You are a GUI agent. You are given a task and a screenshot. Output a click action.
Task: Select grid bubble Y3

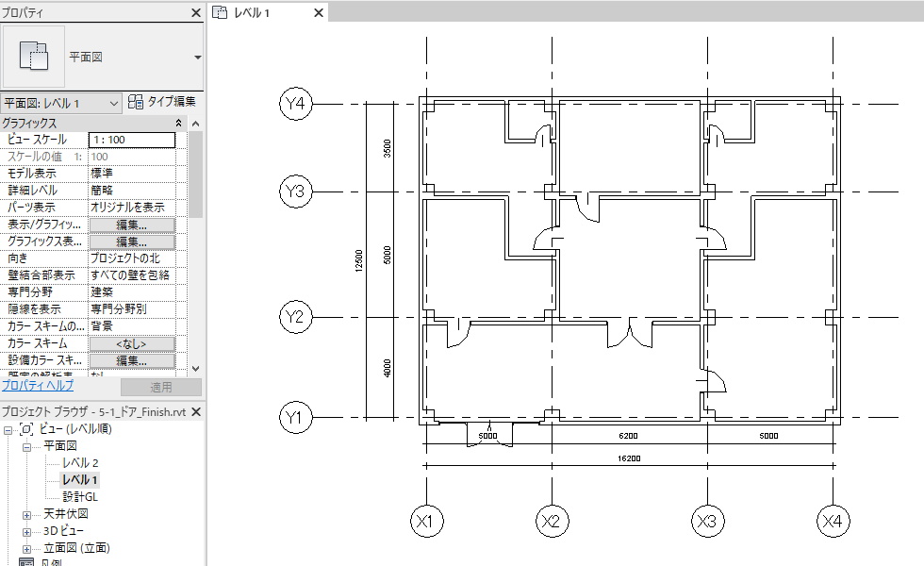(x=295, y=191)
